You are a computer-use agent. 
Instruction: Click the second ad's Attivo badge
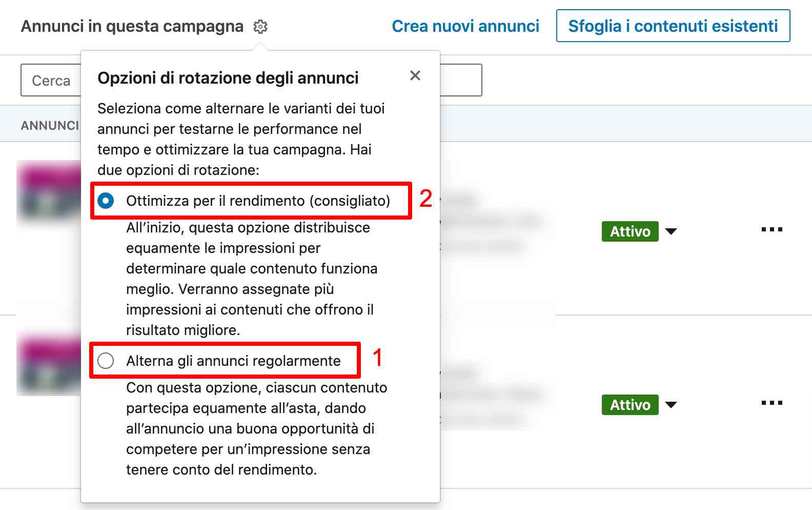tap(630, 405)
